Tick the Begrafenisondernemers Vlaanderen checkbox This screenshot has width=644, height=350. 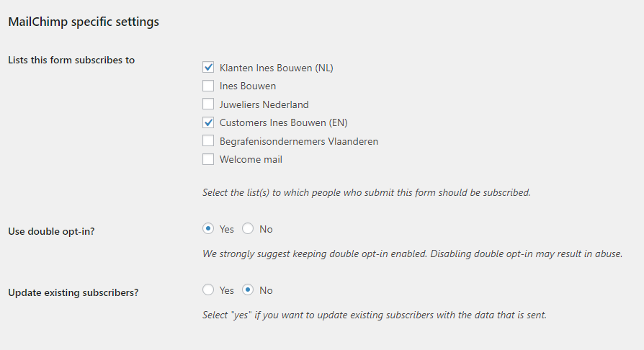[x=208, y=141]
